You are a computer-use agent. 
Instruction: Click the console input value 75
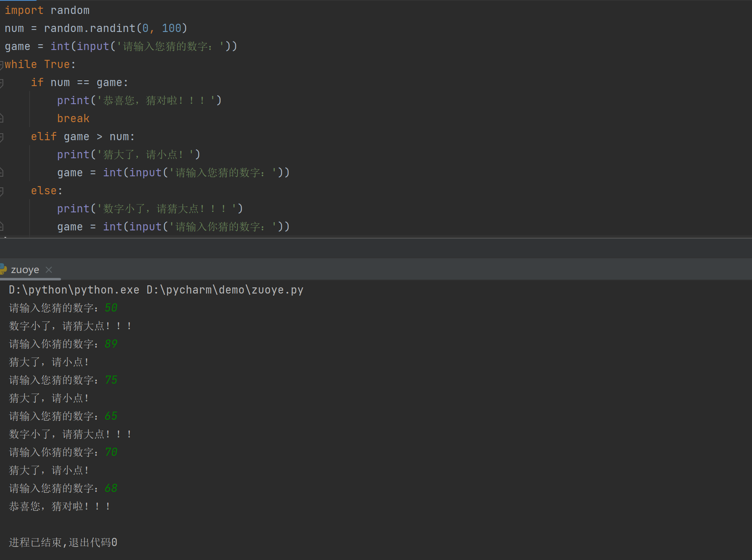tap(111, 380)
